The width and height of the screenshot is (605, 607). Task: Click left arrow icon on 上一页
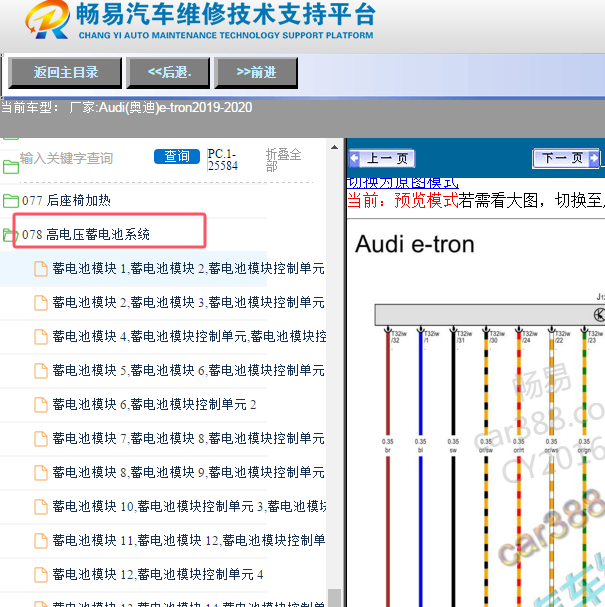[354, 158]
